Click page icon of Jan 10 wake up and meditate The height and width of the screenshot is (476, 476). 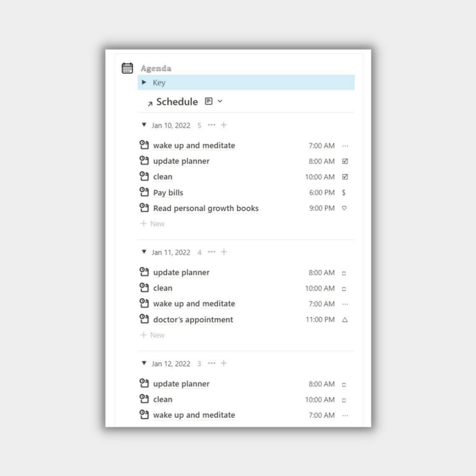click(x=144, y=145)
